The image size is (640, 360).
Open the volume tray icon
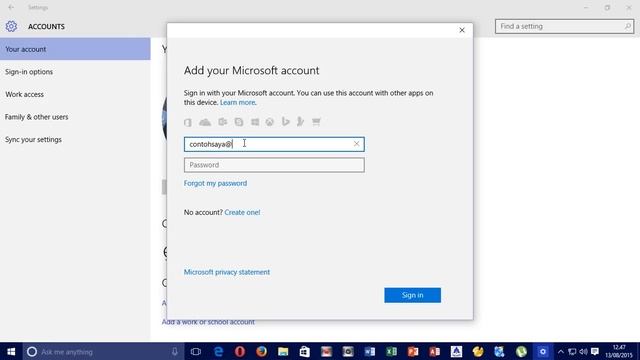584,351
